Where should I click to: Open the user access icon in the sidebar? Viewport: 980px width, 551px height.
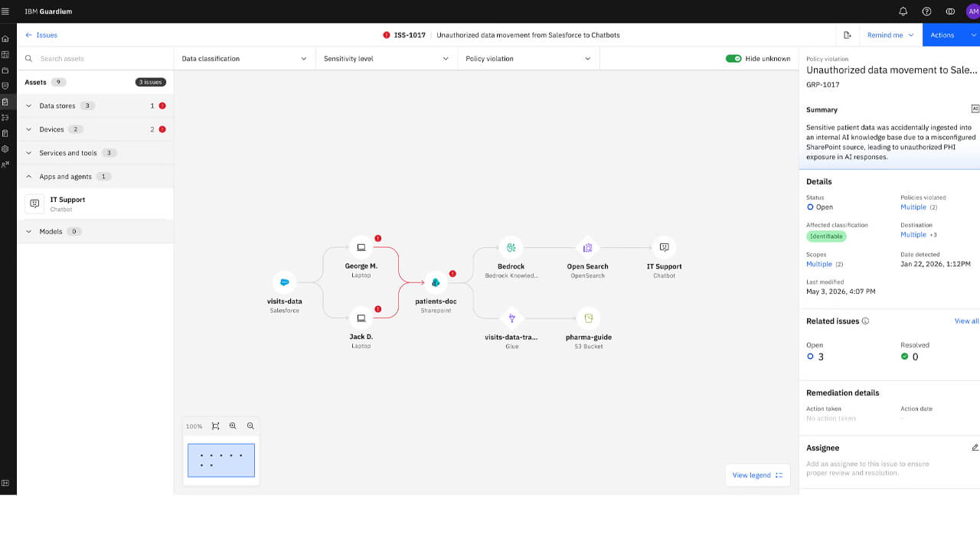[5, 165]
